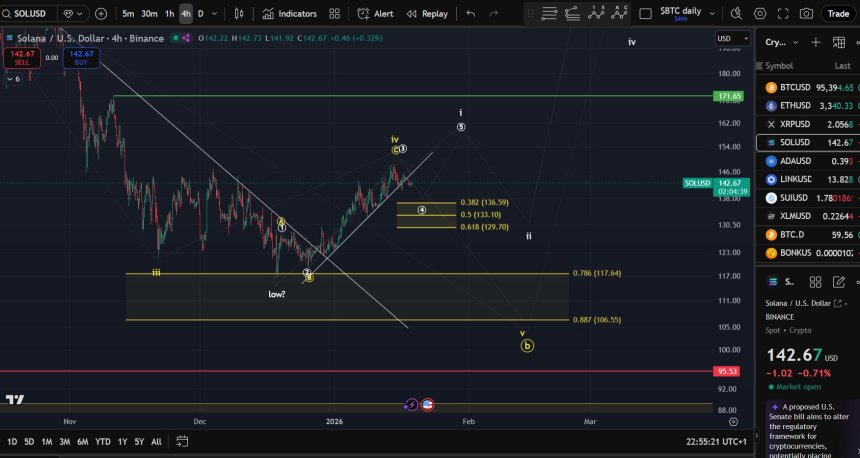Start bar Replay mode

click(x=427, y=14)
